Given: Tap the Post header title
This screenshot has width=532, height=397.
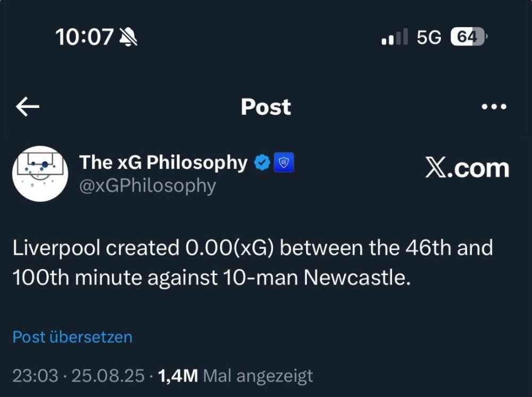Looking at the screenshot, I should pyautogui.click(x=265, y=107).
